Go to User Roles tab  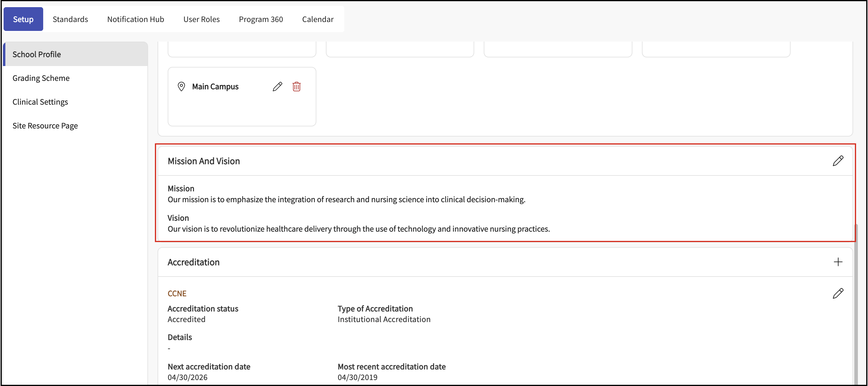(x=201, y=19)
